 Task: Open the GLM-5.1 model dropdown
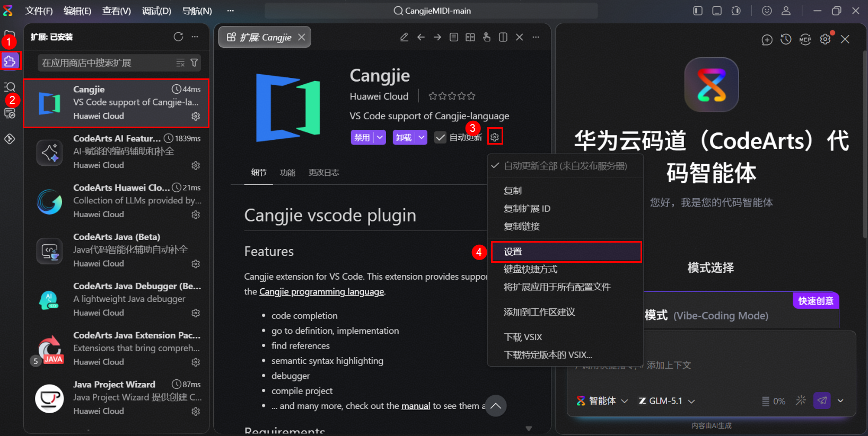click(x=667, y=401)
